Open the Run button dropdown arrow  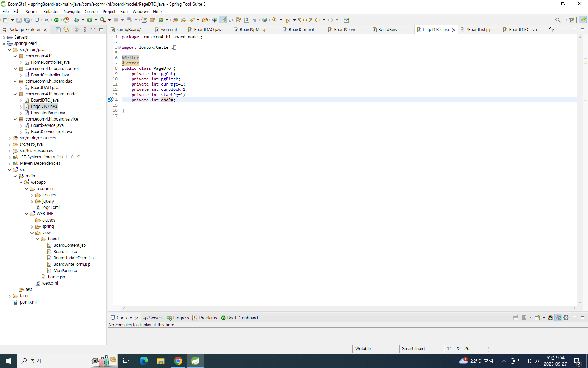click(x=96, y=20)
